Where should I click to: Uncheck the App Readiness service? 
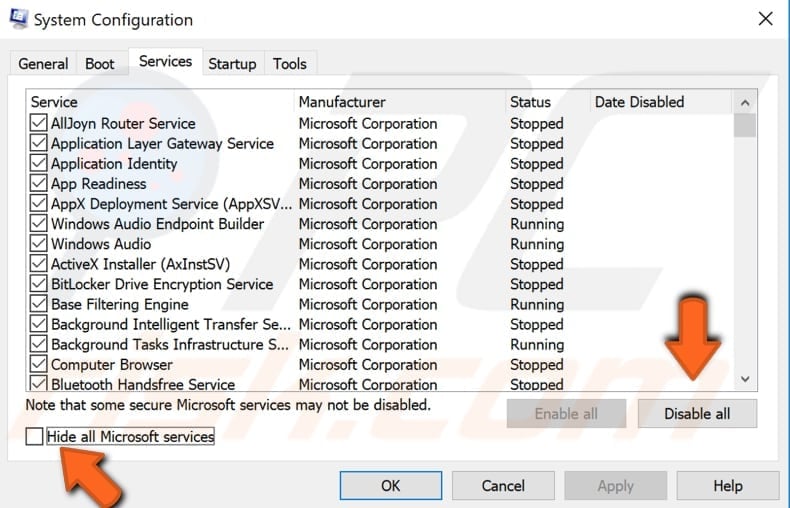coord(39,184)
